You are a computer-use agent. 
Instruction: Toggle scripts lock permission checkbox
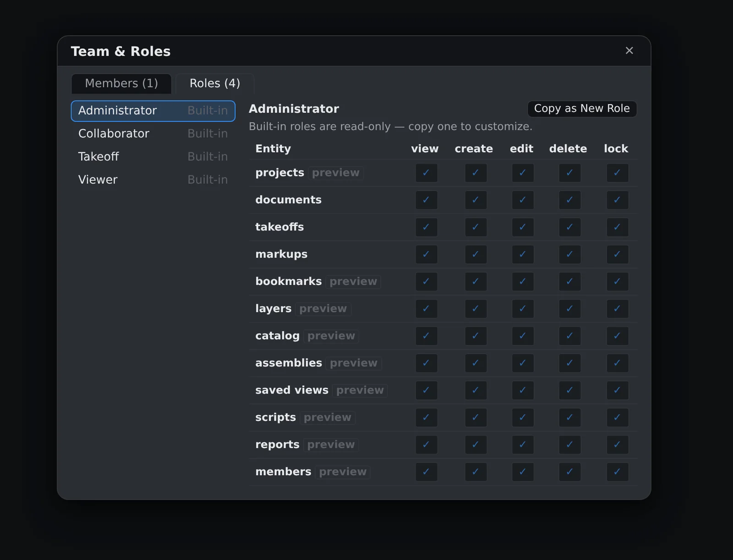point(618,417)
